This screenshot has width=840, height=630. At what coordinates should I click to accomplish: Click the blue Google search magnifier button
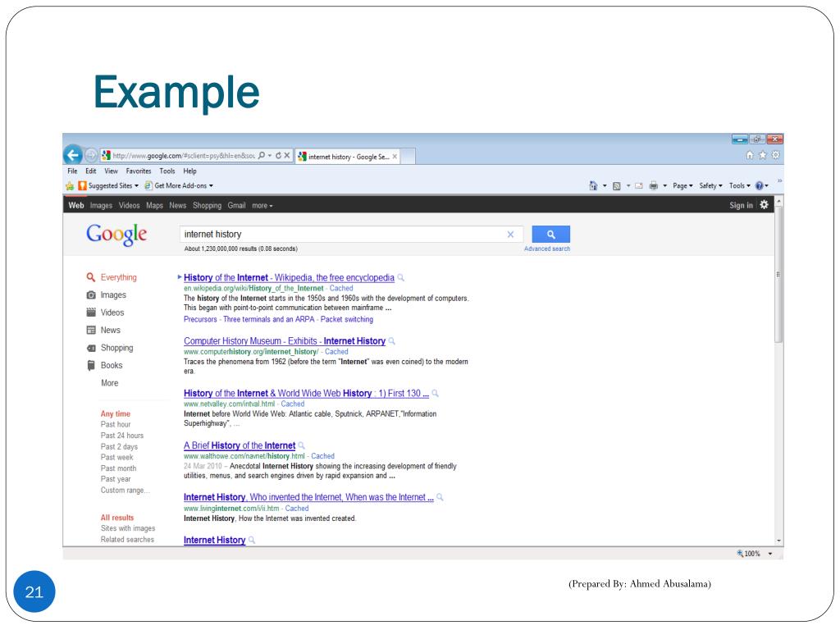click(x=550, y=234)
